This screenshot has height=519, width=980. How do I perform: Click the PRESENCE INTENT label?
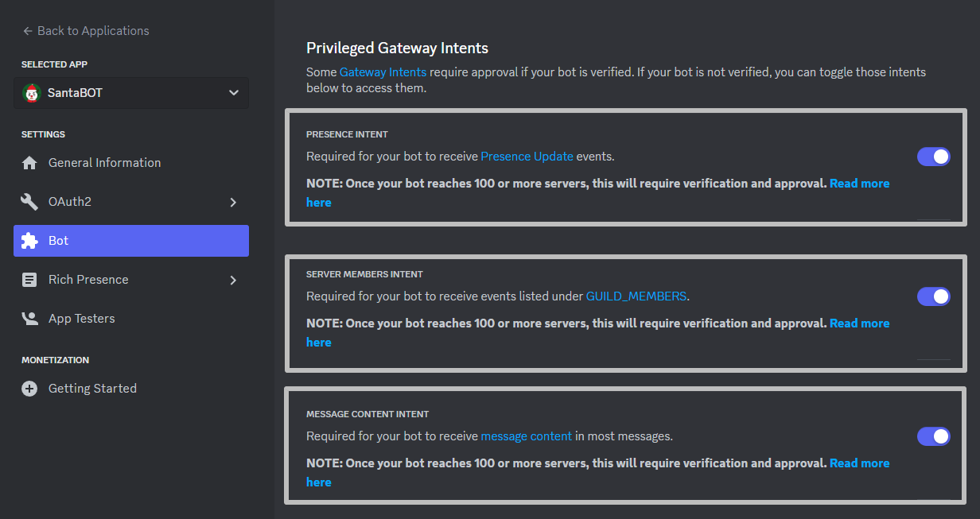(347, 134)
